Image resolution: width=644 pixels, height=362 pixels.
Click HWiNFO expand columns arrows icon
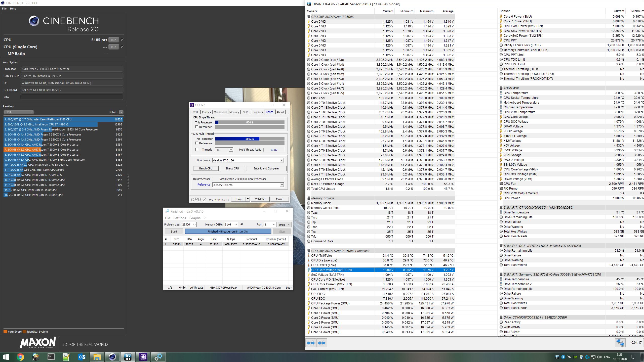311,343
